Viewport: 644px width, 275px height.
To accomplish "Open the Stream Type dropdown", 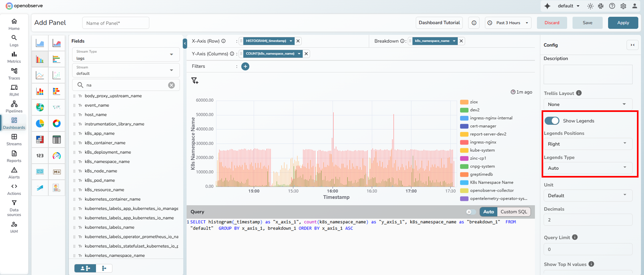I will click(x=125, y=55).
